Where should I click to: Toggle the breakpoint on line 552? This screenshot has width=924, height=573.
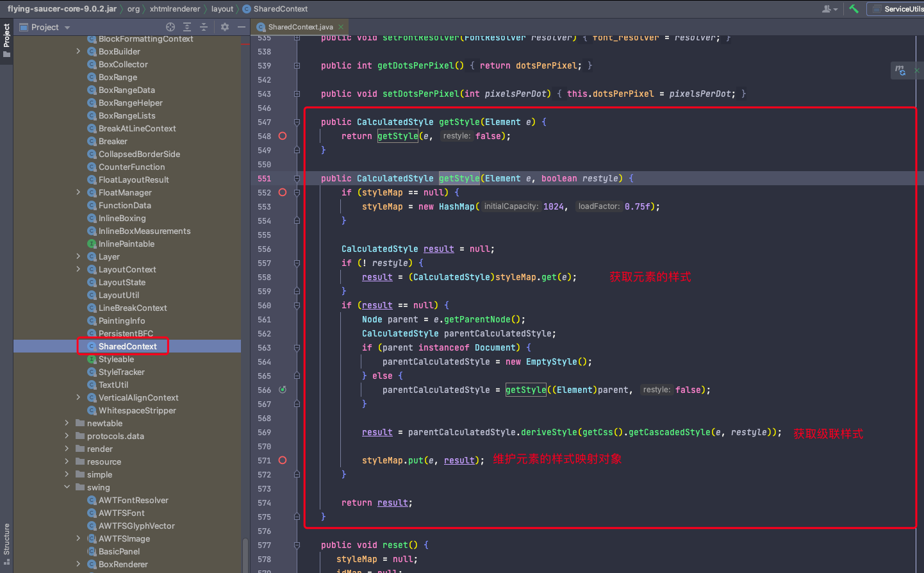(x=283, y=192)
